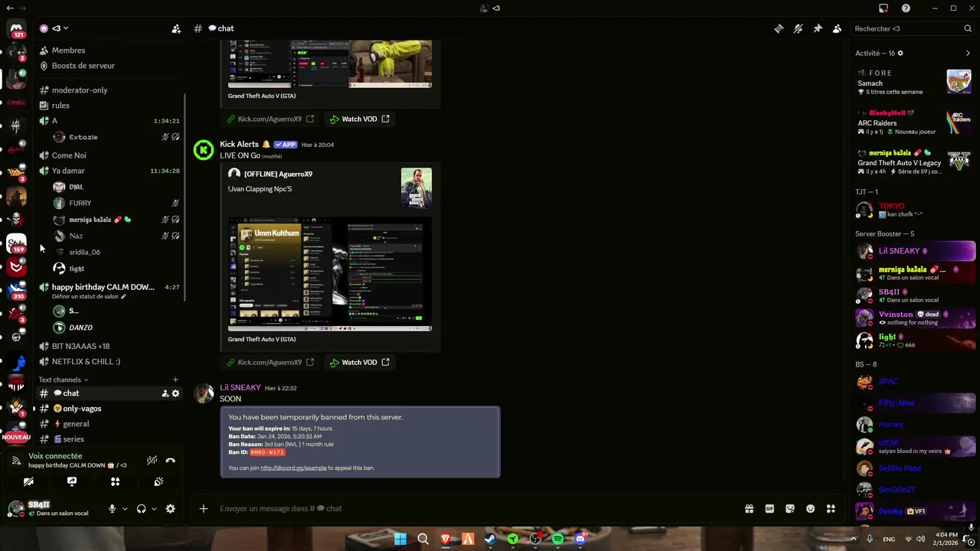Open chat channel settings gear icon
980x551 pixels.
[x=175, y=393]
